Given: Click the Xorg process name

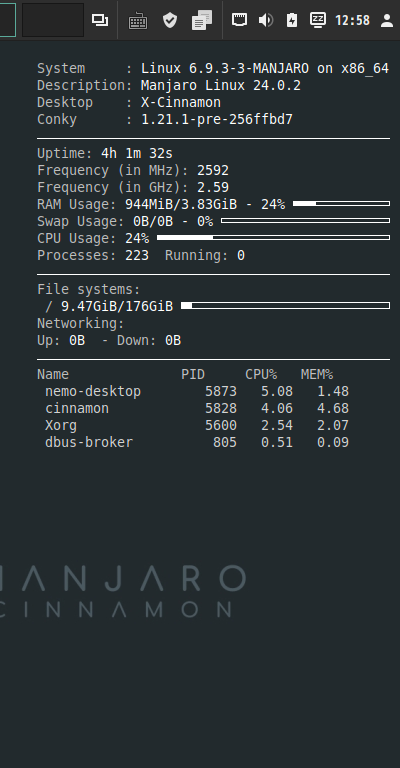Looking at the screenshot, I should coord(61,425).
